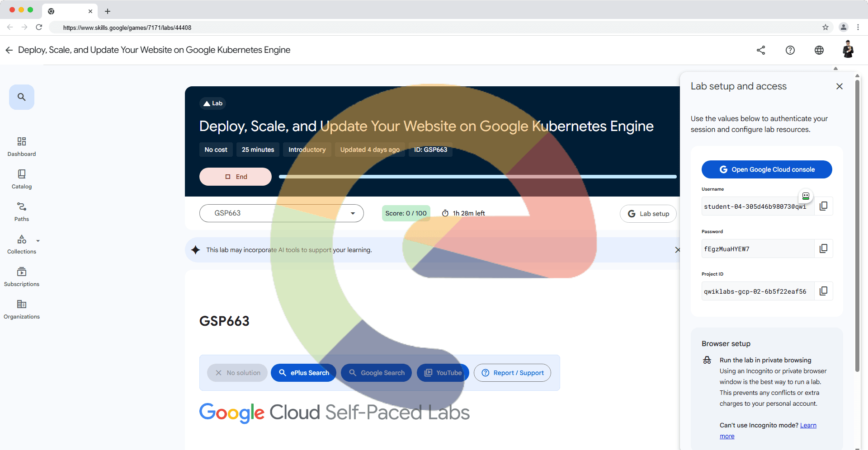Viewport: 868px width, 450px height.
Task: Dismiss the AI tools notice banner
Action: tap(677, 250)
